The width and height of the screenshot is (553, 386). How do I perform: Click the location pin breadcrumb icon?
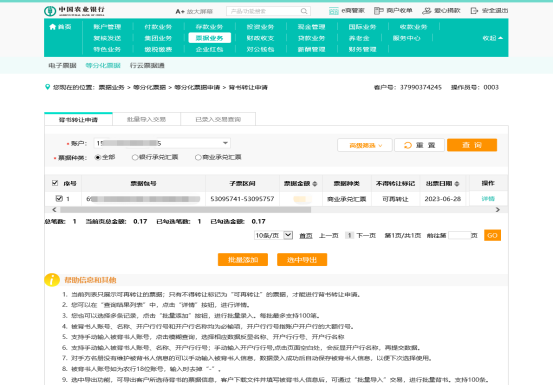(x=47, y=87)
